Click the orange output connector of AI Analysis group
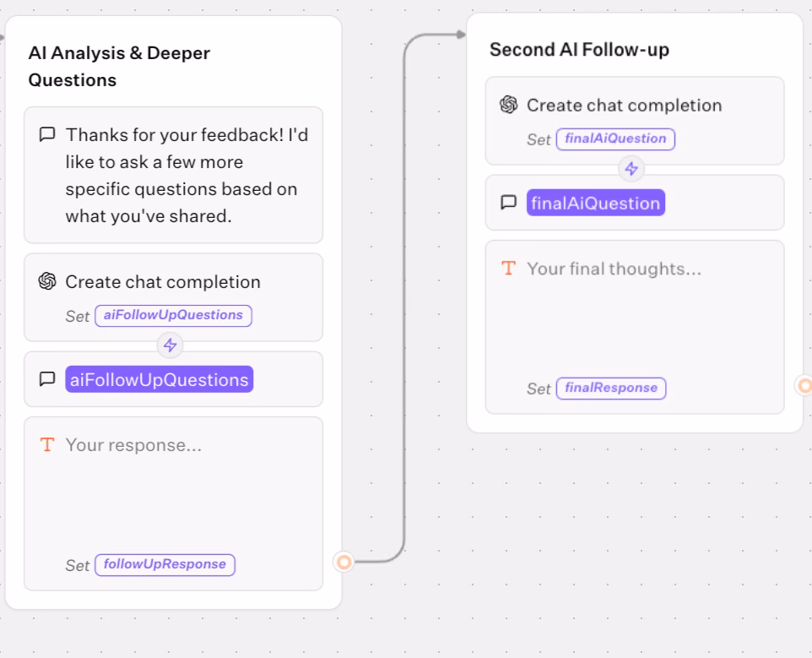 [x=344, y=561]
